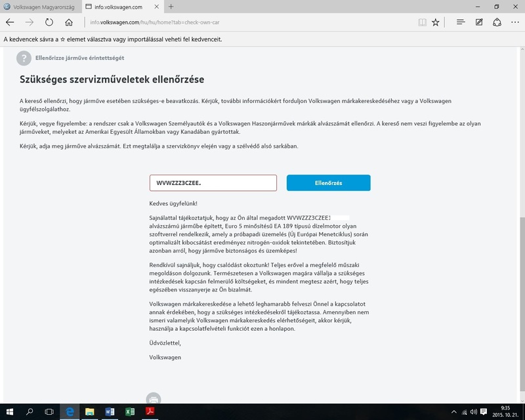Open a new browser tab

tap(171, 7)
